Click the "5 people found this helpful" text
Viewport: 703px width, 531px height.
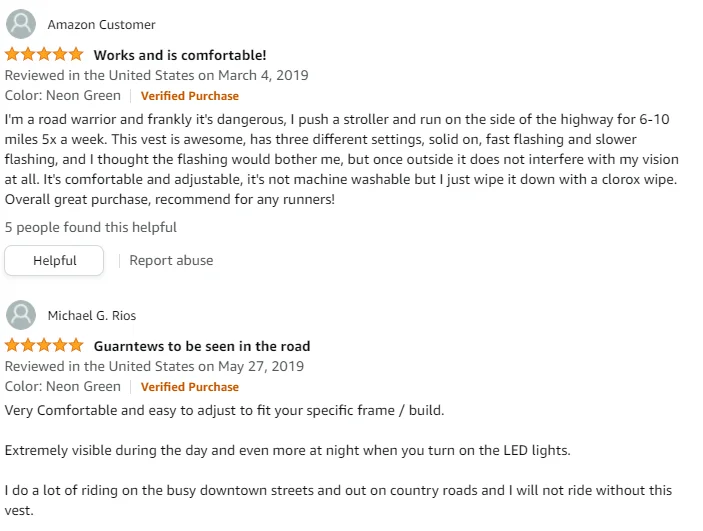pyautogui.click(x=91, y=227)
